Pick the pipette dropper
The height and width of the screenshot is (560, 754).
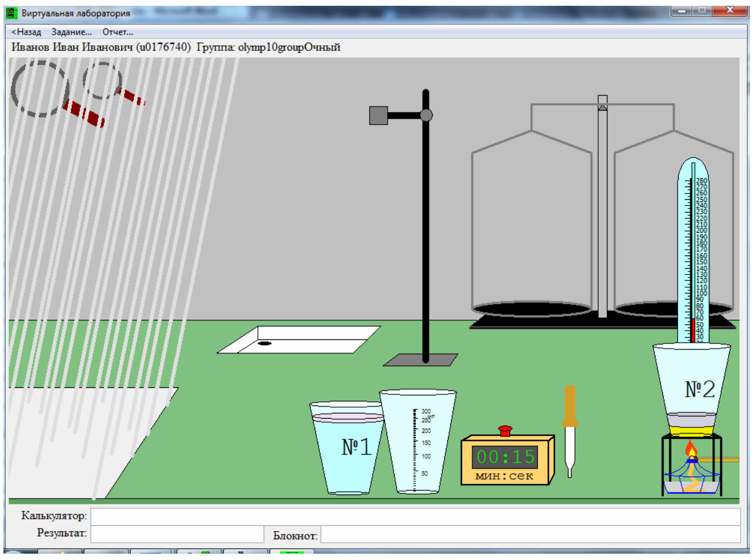click(x=570, y=431)
